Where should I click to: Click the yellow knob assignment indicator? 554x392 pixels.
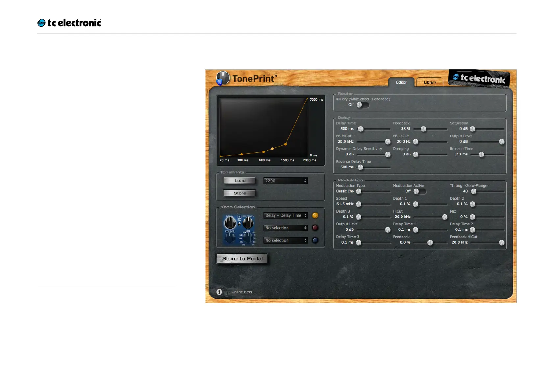pos(315,216)
